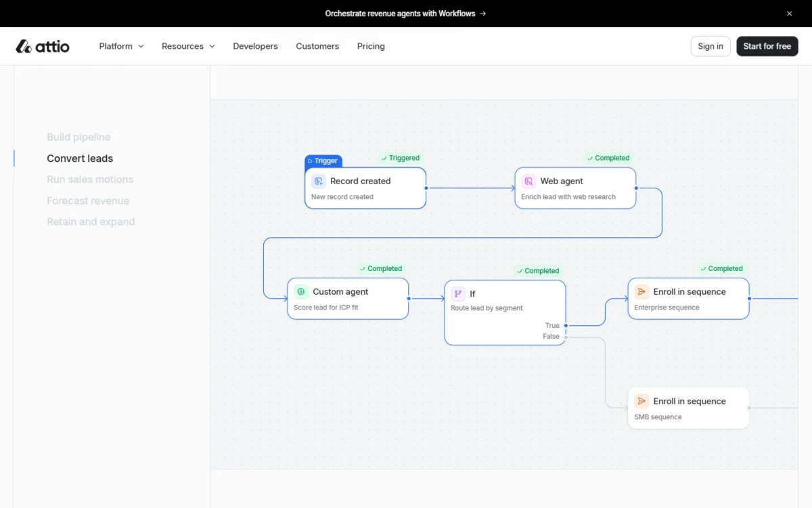Click the Enterprise sequence send icon
812x508 pixels.
(641, 292)
